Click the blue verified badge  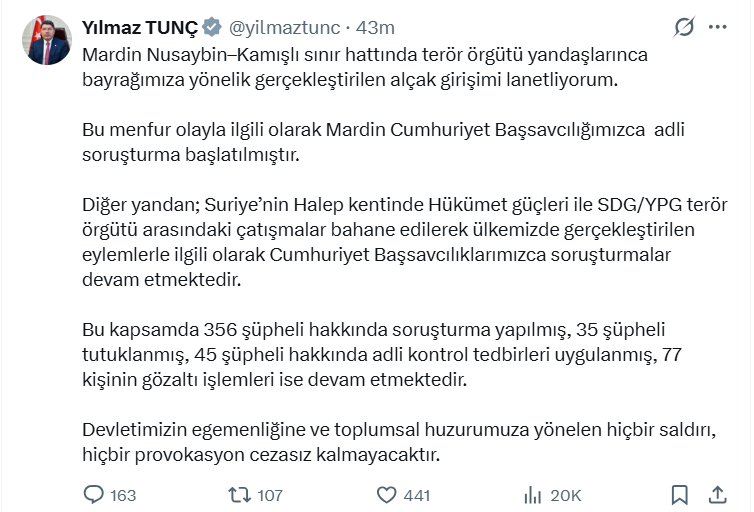pos(211,27)
